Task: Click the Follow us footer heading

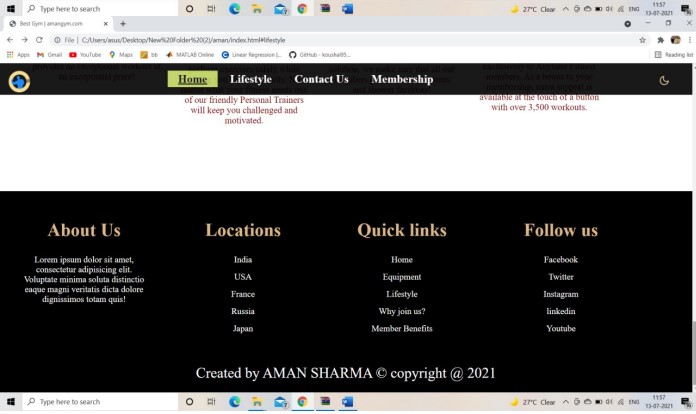Action: point(561,230)
